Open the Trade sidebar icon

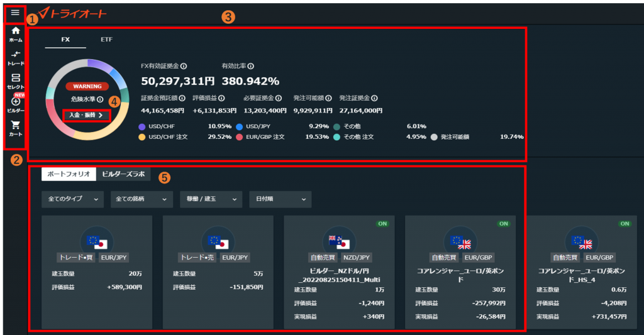pyautogui.click(x=16, y=58)
